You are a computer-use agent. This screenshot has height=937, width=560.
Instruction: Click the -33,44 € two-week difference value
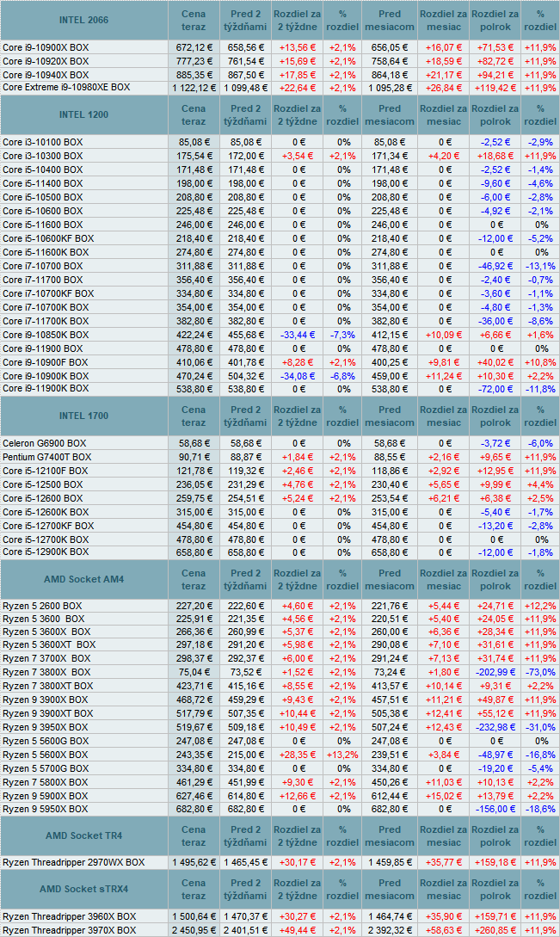pyautogui.click(x=298, y=335)
